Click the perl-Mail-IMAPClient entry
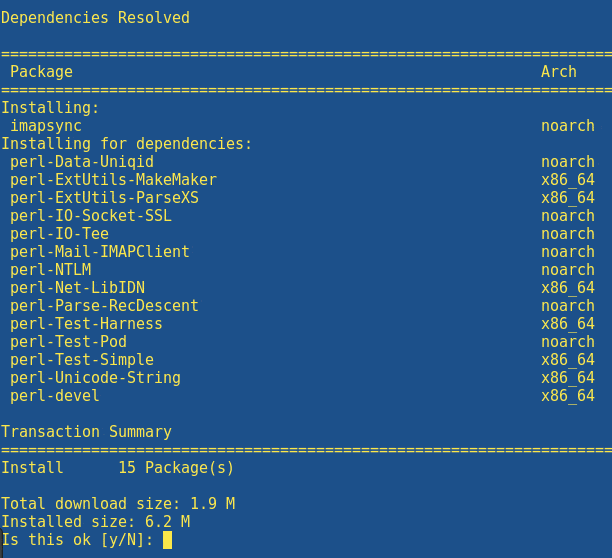Viewport: 612px width, 558px height. [x=100, y=252]
